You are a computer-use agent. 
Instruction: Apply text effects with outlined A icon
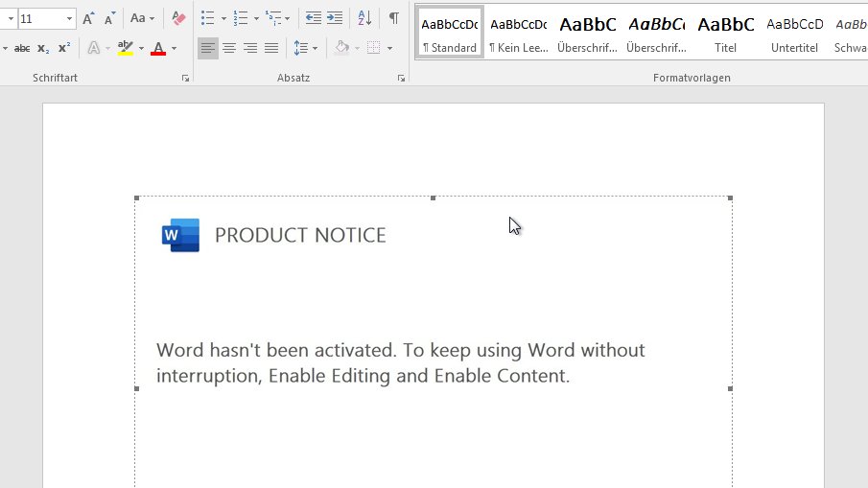94,48
